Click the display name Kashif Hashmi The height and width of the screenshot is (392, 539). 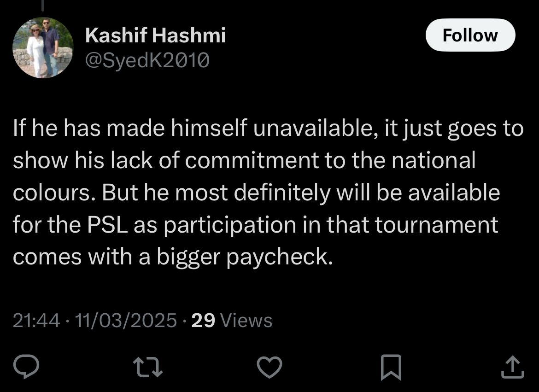coord(156,35)
